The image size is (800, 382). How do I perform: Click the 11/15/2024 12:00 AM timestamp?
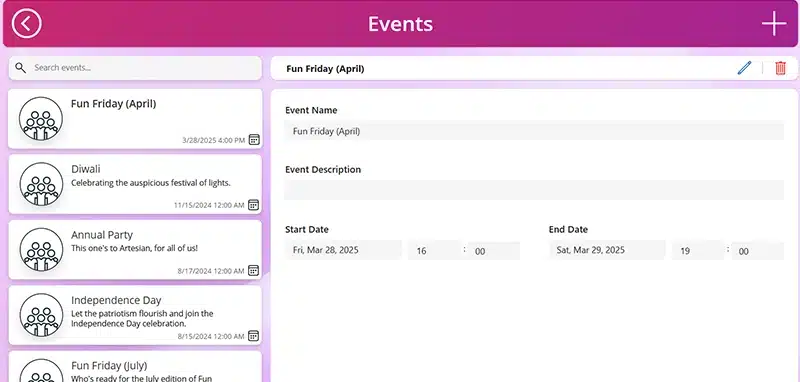pyautogui.click(x=209, y=205)
